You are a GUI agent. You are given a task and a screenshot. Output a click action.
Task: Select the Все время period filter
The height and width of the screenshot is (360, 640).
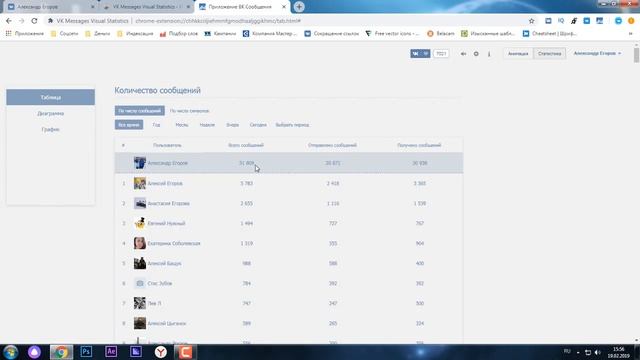129,124
